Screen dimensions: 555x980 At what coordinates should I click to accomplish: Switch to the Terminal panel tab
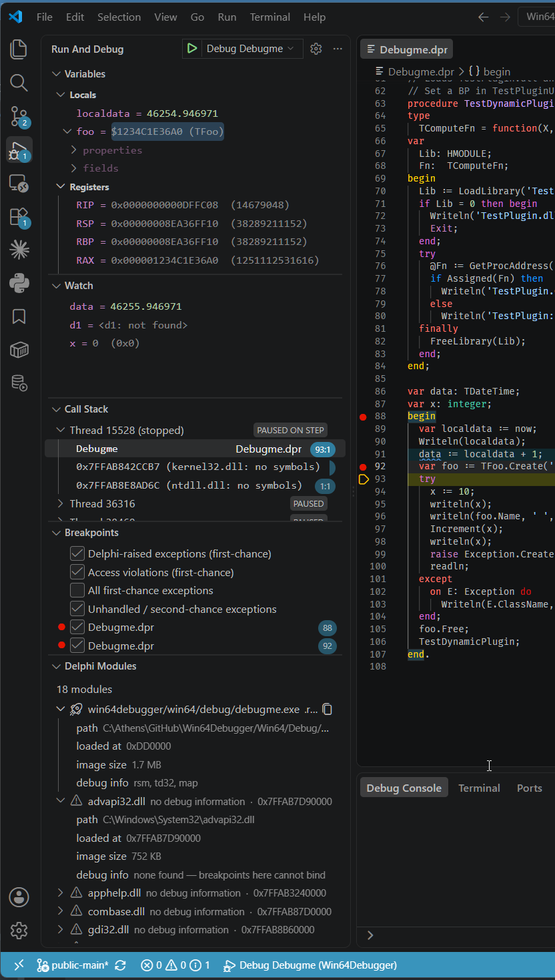coord(479,788)
